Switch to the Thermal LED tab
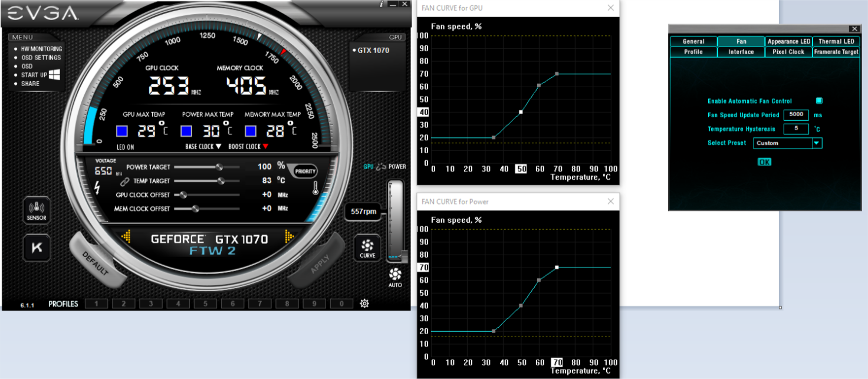 [836, 41]
